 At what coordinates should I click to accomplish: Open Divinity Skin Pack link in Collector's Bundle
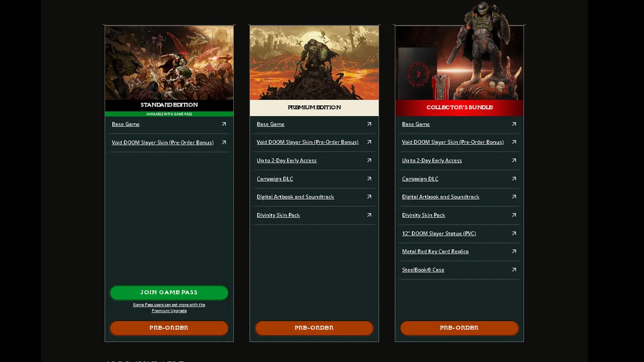point(423,215)
